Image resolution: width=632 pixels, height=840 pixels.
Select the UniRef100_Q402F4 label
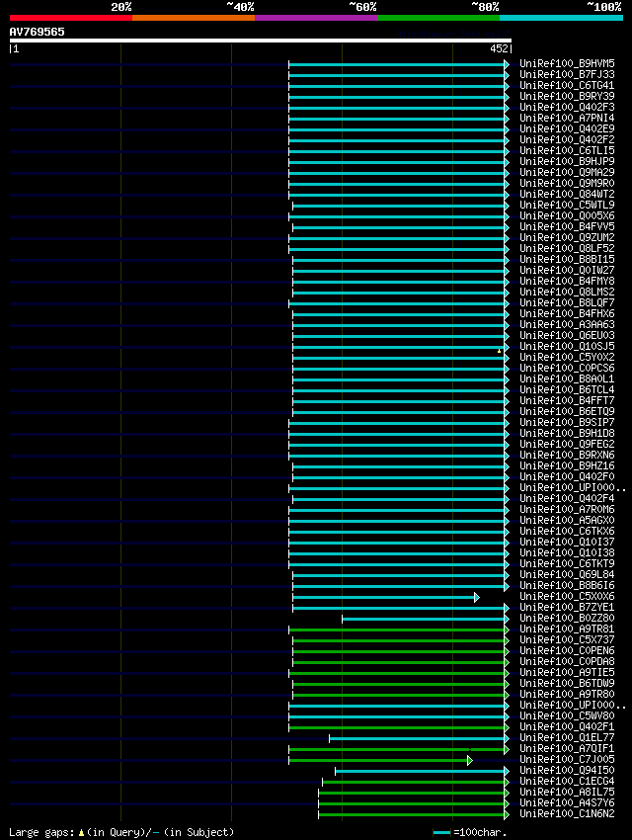567,498
